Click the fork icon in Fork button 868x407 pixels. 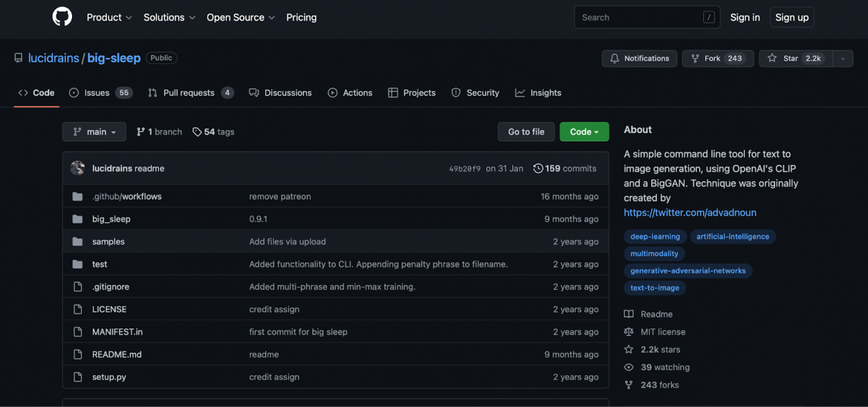(x=695, y=59)
